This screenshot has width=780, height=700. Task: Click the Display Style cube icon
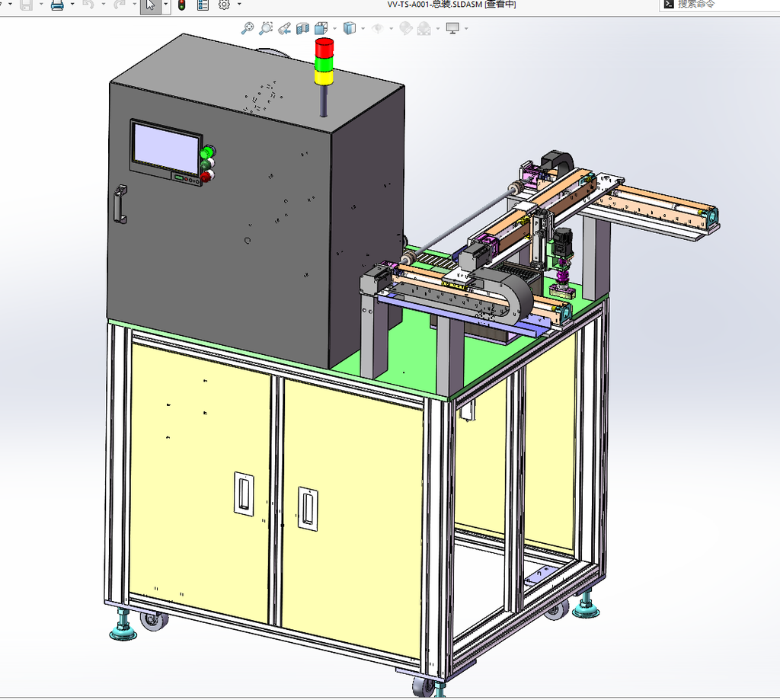point(350,28)
